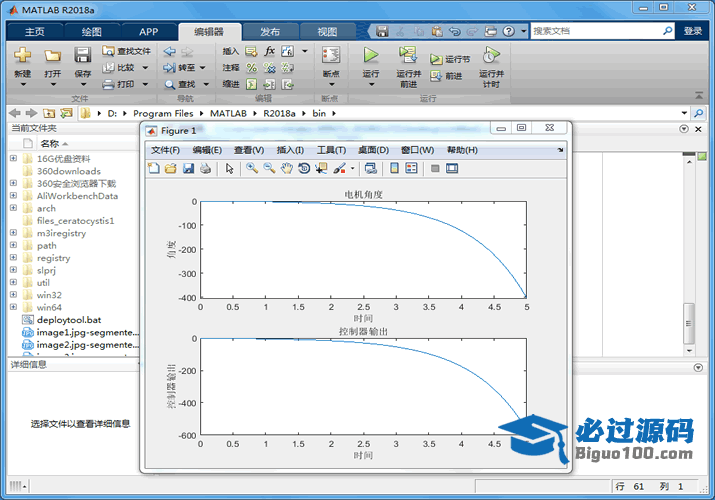Toggle the Brush data tool
This screenshot has width=715, height=500.
click(339, 168)
